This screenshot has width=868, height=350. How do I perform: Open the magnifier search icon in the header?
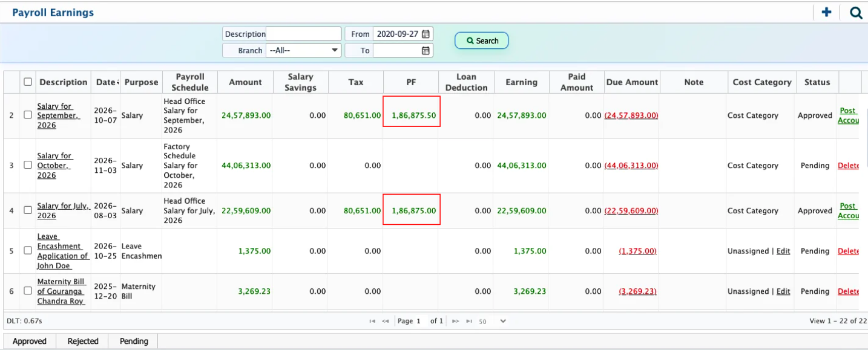pos(856,12)
